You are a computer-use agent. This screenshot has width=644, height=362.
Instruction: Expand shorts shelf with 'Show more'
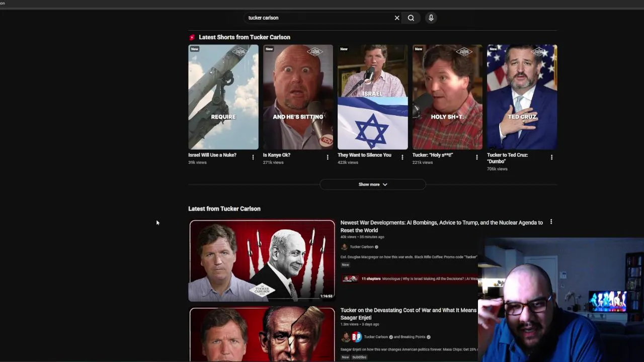(x=373, y=185)
